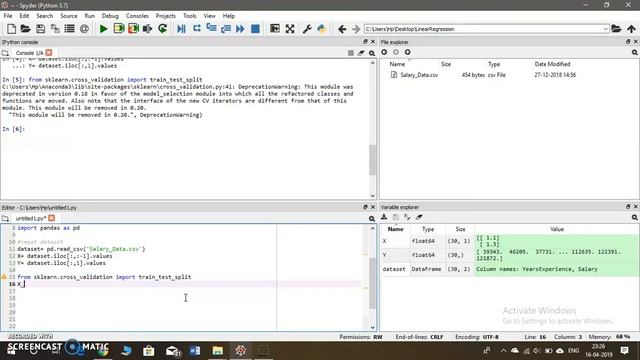640x360 pixels.
Task: Expand working directory path dropdown
Action: [x=605, y=29]
